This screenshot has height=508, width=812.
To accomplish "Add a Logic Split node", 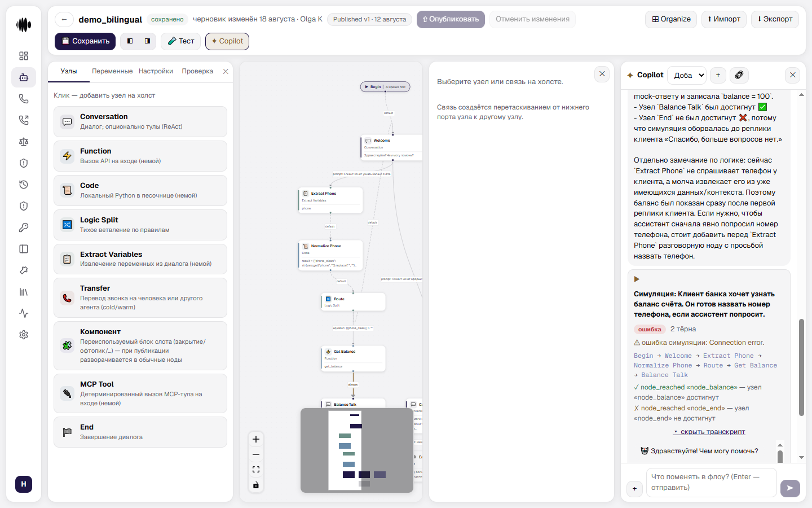I will (x=140, y=225).
